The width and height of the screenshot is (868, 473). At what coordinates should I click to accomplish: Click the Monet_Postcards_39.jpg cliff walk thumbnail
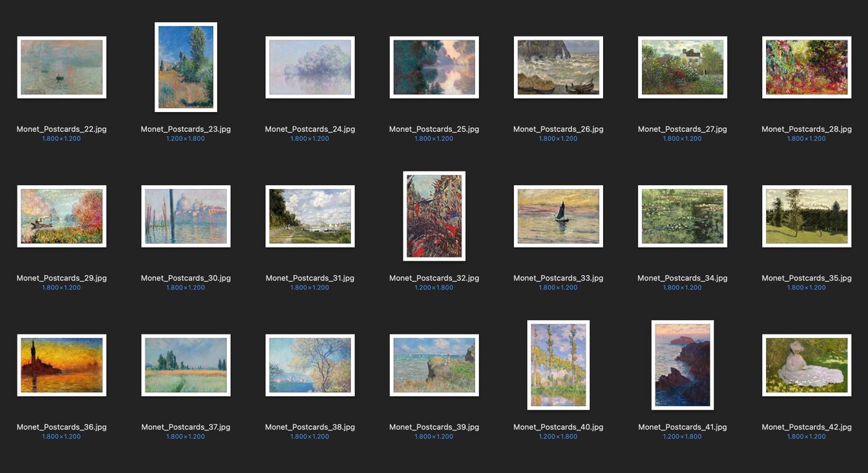pyautogui.click(x=434, y=365)
